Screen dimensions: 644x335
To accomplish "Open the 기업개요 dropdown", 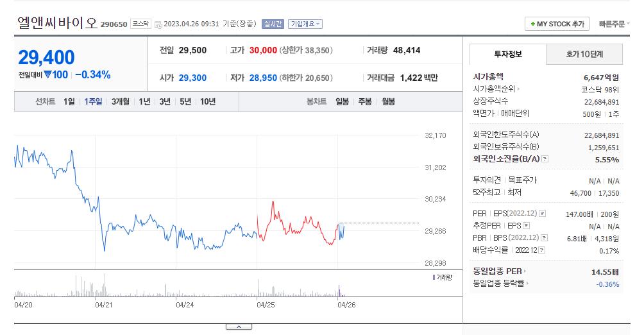I will (x=305, y=24).
